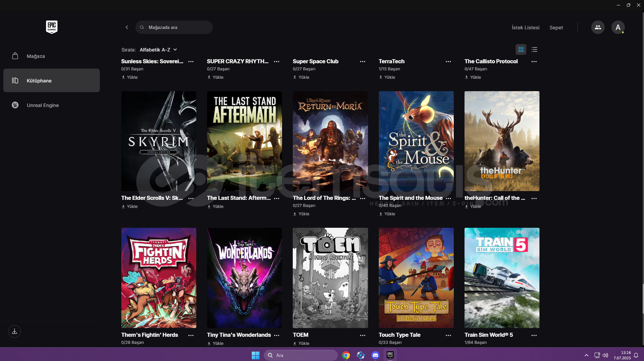Open options menu for Sunless Skies
The width and height of the screenshot is (644, 361).
click(191, 62)
